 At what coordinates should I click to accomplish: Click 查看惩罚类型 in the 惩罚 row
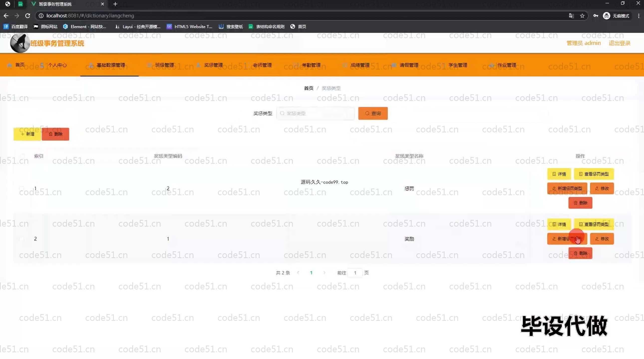pyautogui.click(x=594, y=174)
